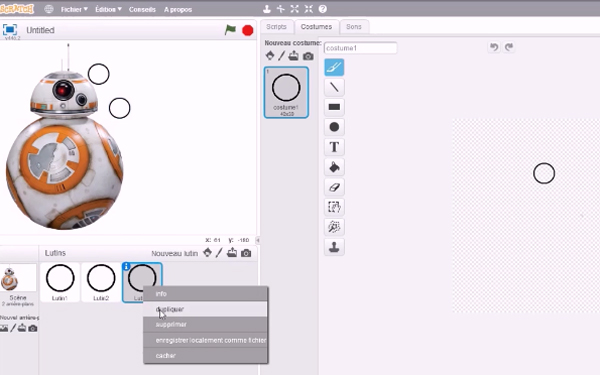Select the grow sprite tool in top bar
The width and height of the screenshot is (600, 375).
coord(294,9)
